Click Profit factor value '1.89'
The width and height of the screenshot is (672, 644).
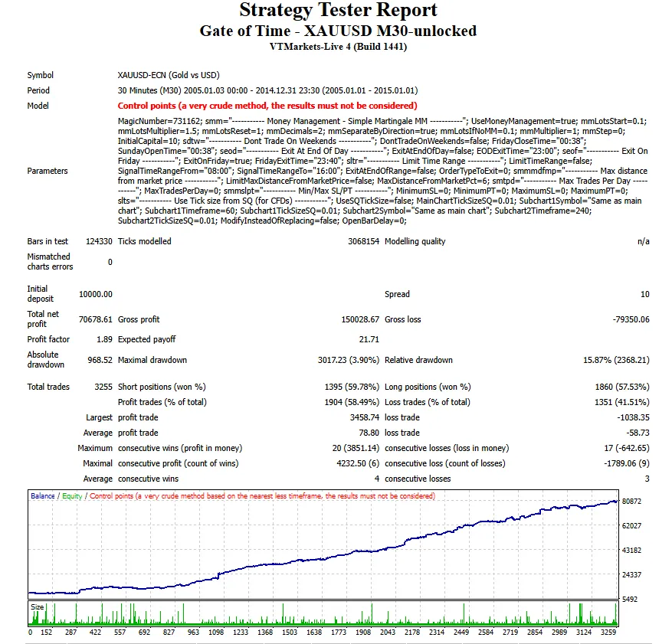pyautogui.click(x=104, y=339)
